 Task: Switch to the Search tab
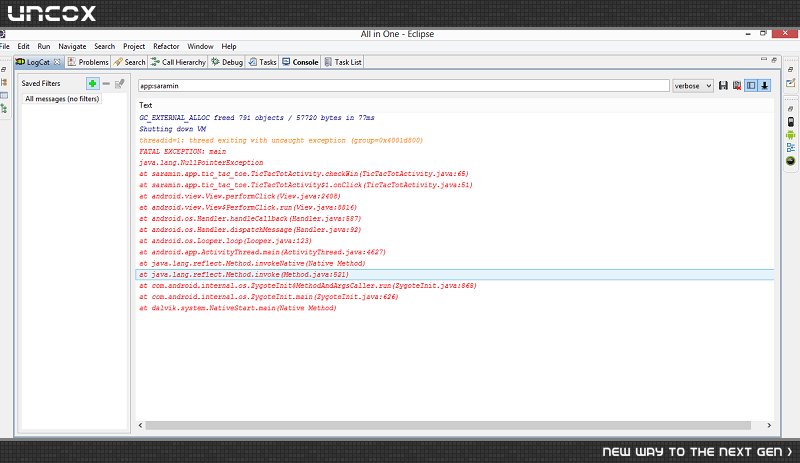(130, 62)
